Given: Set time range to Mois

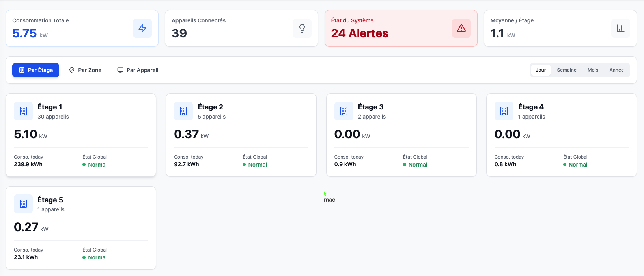Looking at the screenshot, I should tap(593, 70).
